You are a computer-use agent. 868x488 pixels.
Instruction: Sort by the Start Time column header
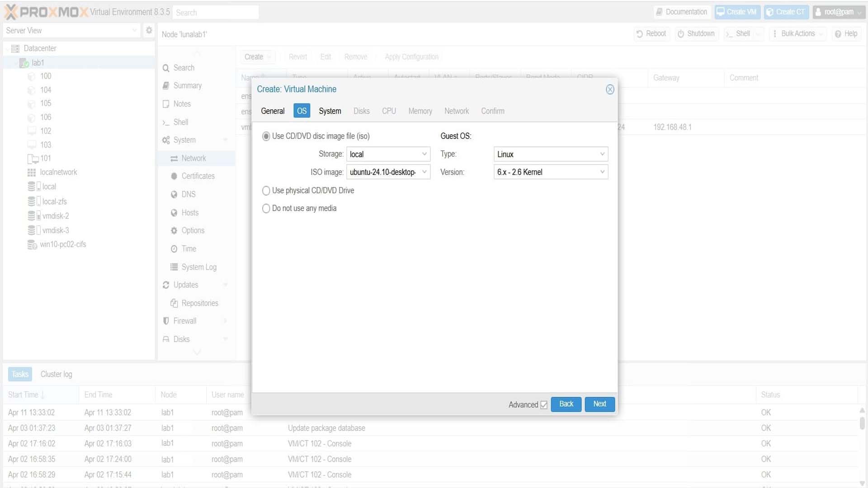pos(41,395)
